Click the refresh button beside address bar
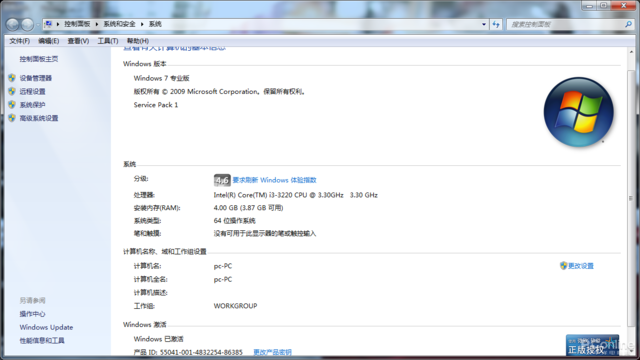The image size is (640, 360). [x=496, y=24]
